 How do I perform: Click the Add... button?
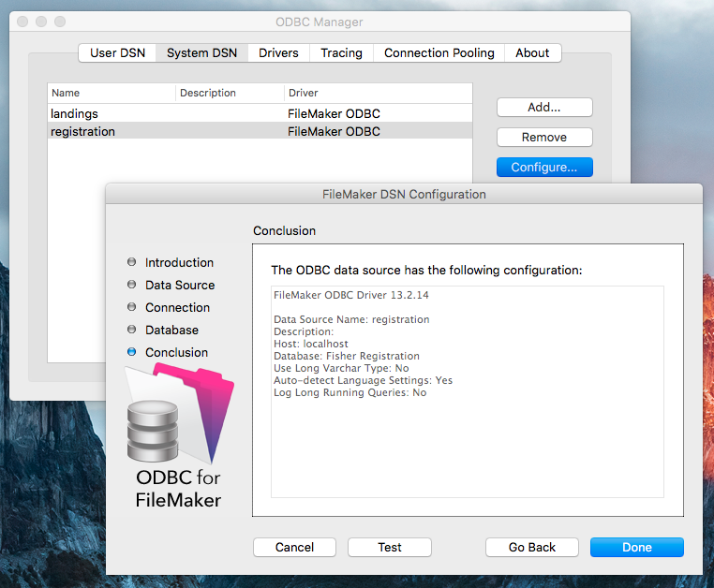tap(544, 108)
